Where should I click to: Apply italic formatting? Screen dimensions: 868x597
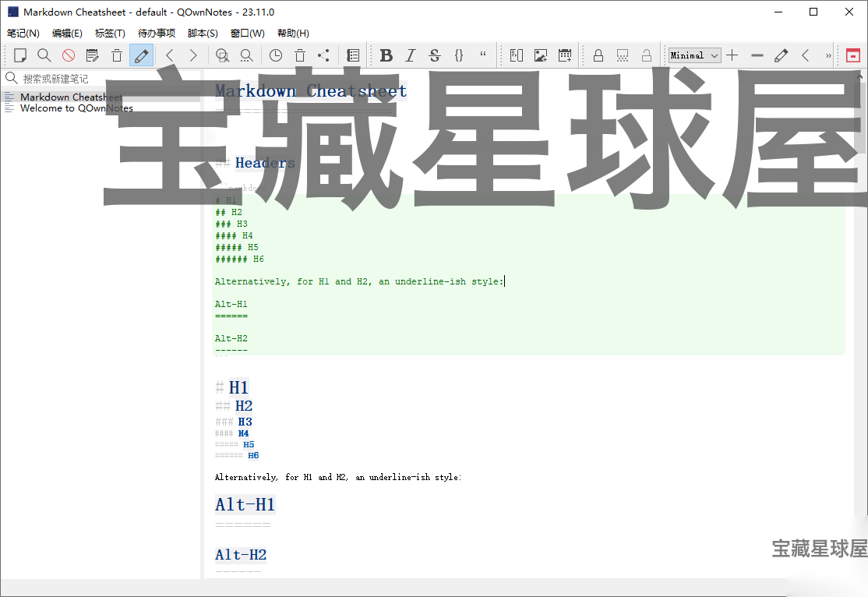coord(410,55)
